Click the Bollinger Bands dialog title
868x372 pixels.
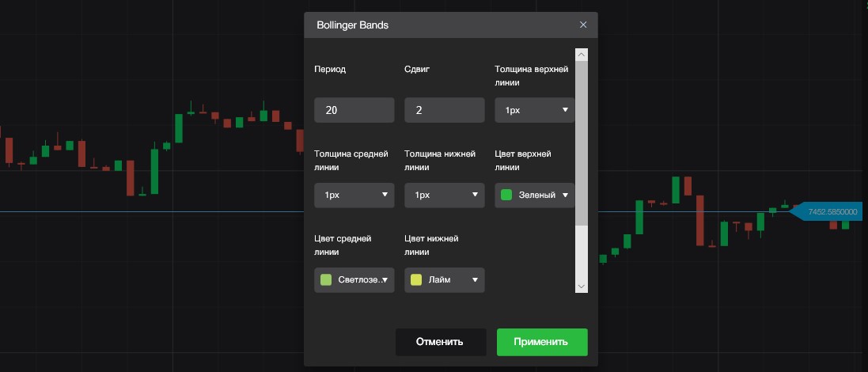click(x=353, y=25)
